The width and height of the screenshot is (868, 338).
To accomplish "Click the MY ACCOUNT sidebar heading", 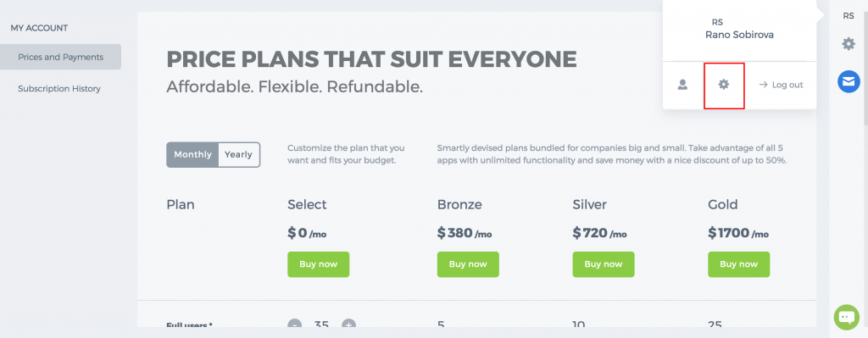I will click(x=39, y=28).
